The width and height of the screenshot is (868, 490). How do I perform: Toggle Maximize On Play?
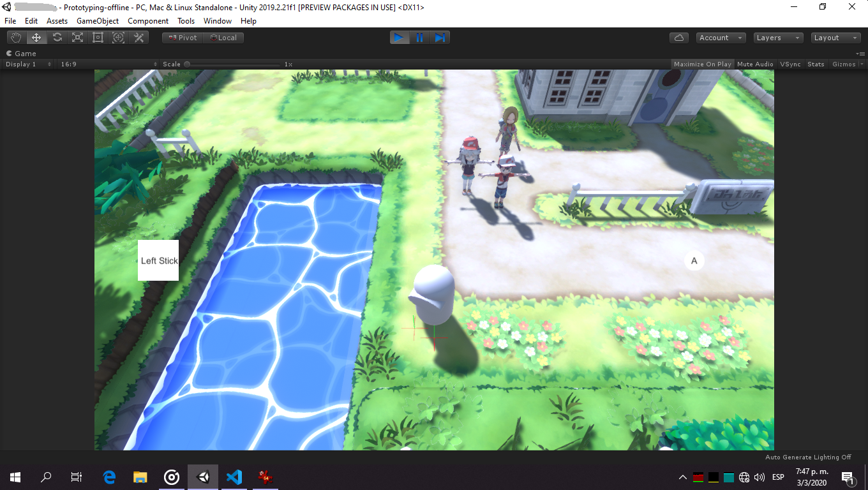[x=703, y=64]
